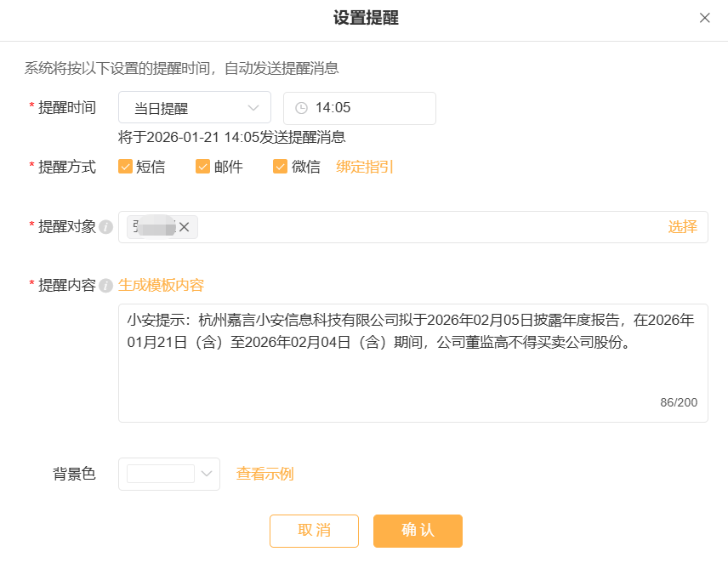The width and height of the screenshot is (728, 563).
Task: Click into the reminder content text area
Action: 412,378
